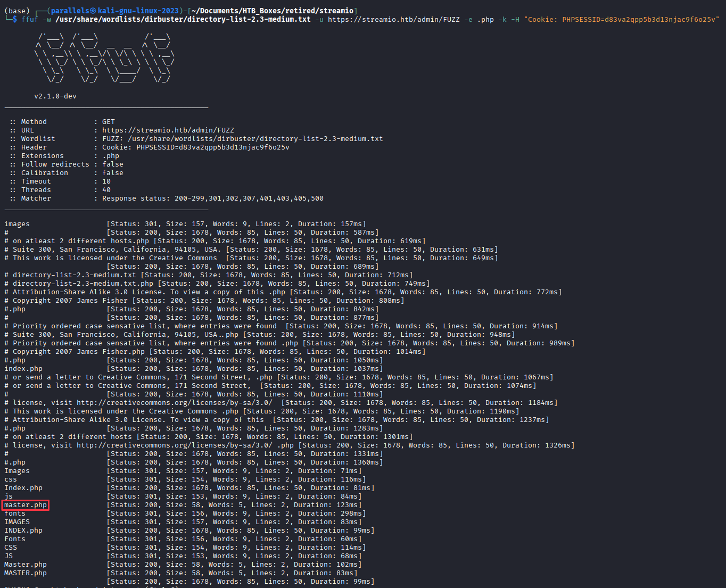The width and height of the screenshot is (726, 588).
Task: Click 'Duration: 1360ms' in the #.php row
Action: (x=345, y=462)
